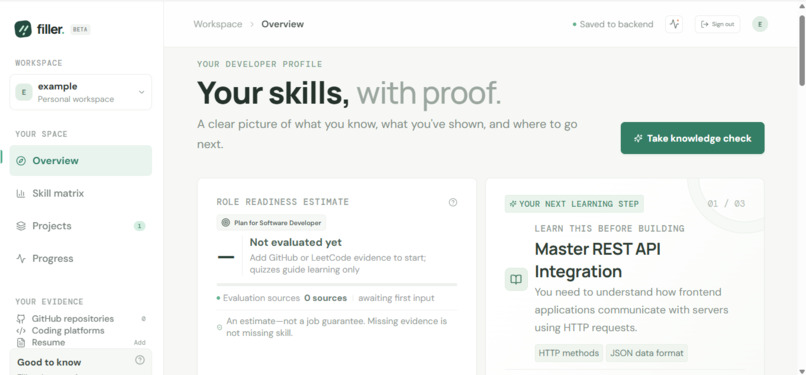Click the 01 / 03 step counter

[726, 204]
